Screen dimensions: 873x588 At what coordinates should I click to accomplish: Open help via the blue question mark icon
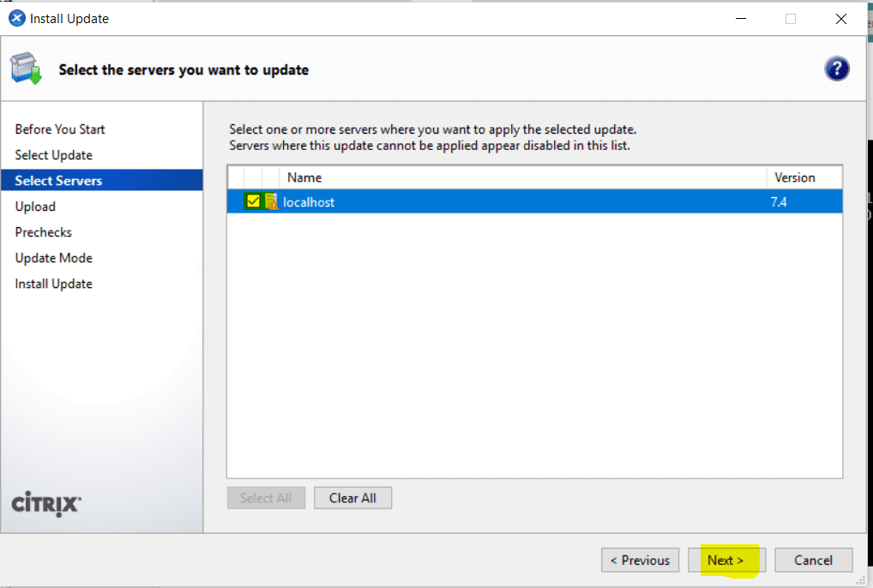tap(837, 68)
